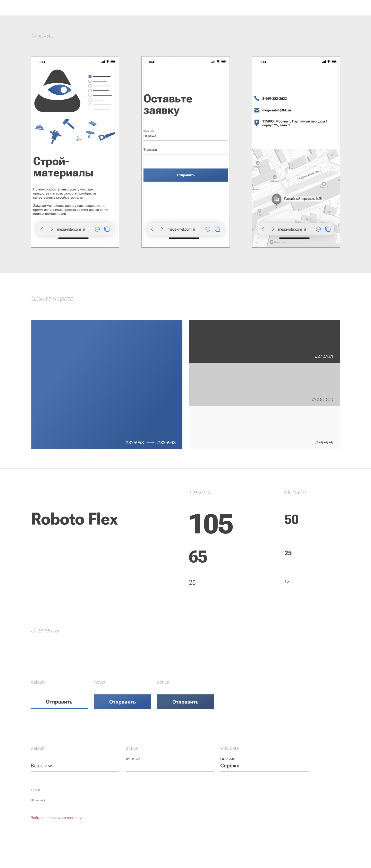The image size is (371, 868).
Task: Click the phone handset icon next to 8-969-282-2622
Action: [x=257, y=98]
